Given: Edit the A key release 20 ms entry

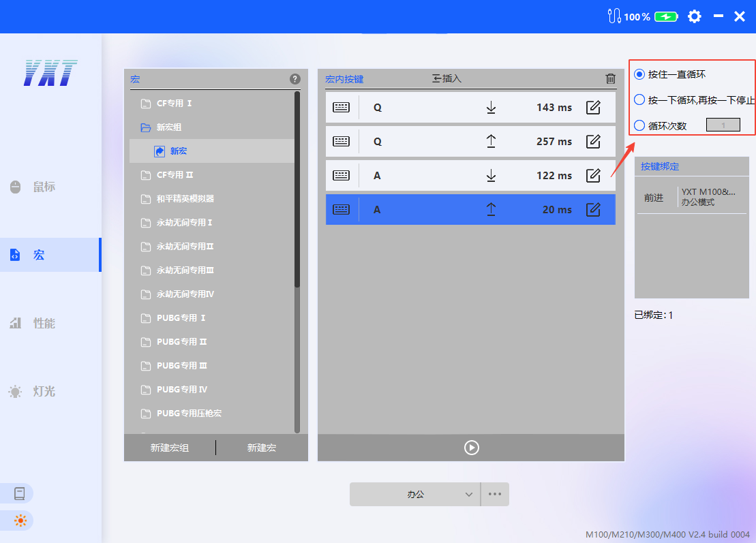Looking at the screenshot, I should [593, 210].
